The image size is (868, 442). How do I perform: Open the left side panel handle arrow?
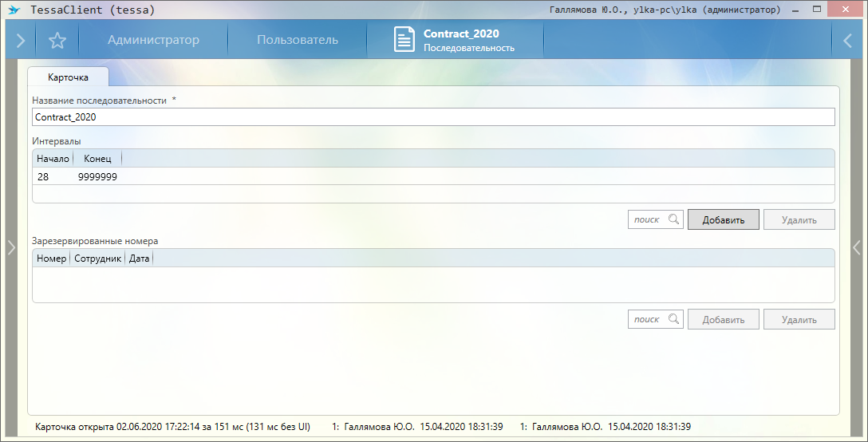coord(10,248)
